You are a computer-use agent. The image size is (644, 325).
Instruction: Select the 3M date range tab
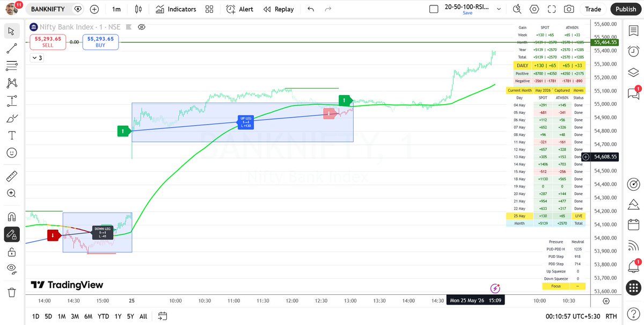click(75, 316)
